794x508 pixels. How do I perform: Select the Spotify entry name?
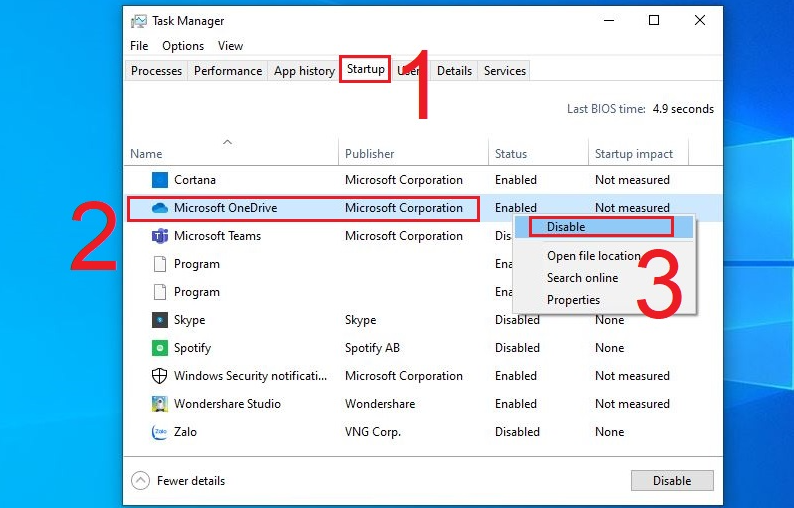coord(192,348)
